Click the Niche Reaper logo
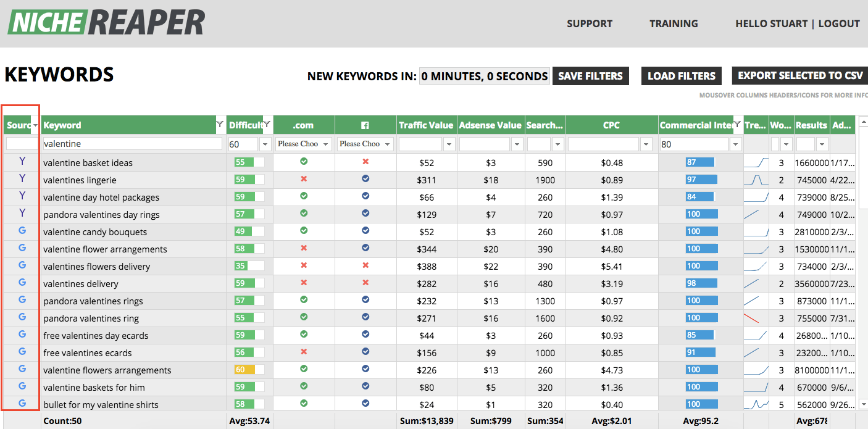The height and width of the screenshot is (429, 868). (x=106, y=22)
